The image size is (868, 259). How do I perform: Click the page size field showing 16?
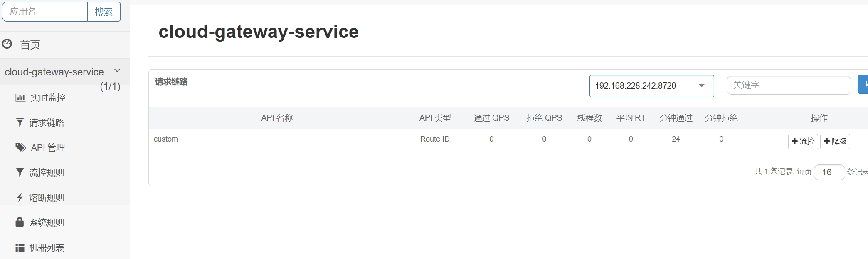pos(829,172)
